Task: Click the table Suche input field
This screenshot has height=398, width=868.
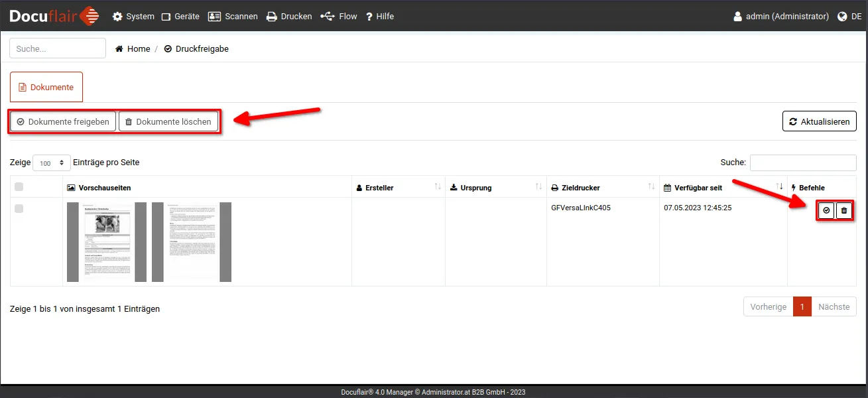Action: 802,163
